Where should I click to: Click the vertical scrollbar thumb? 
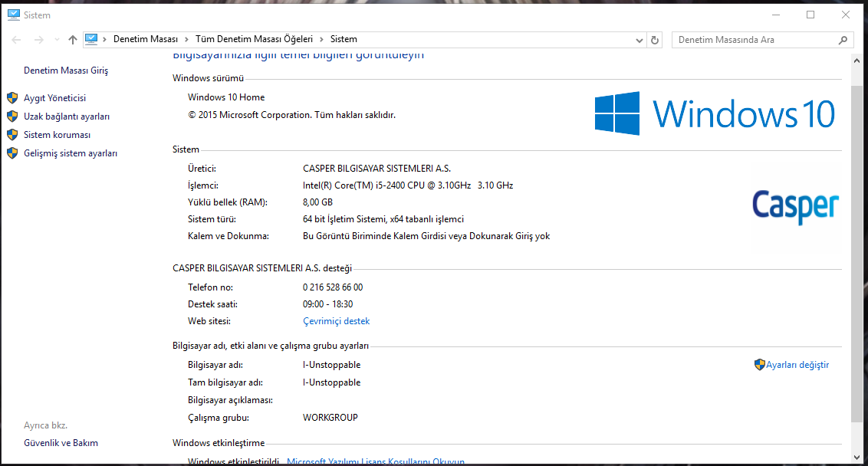point(856,254)
